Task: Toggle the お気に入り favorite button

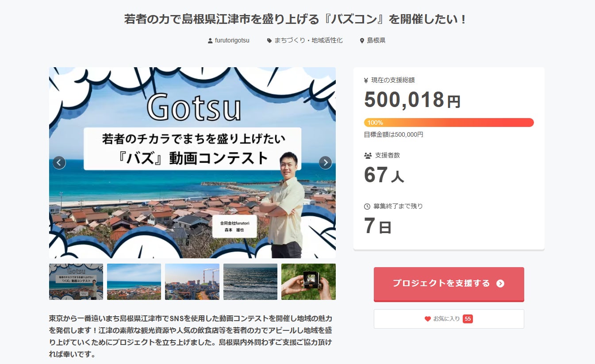Action: (449, 319)
